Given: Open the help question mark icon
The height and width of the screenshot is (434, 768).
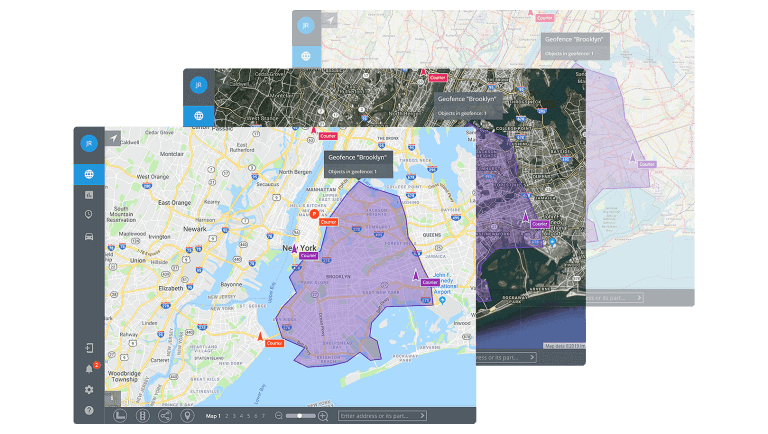Looking at the screenshot, I should [x=88, y=411].
